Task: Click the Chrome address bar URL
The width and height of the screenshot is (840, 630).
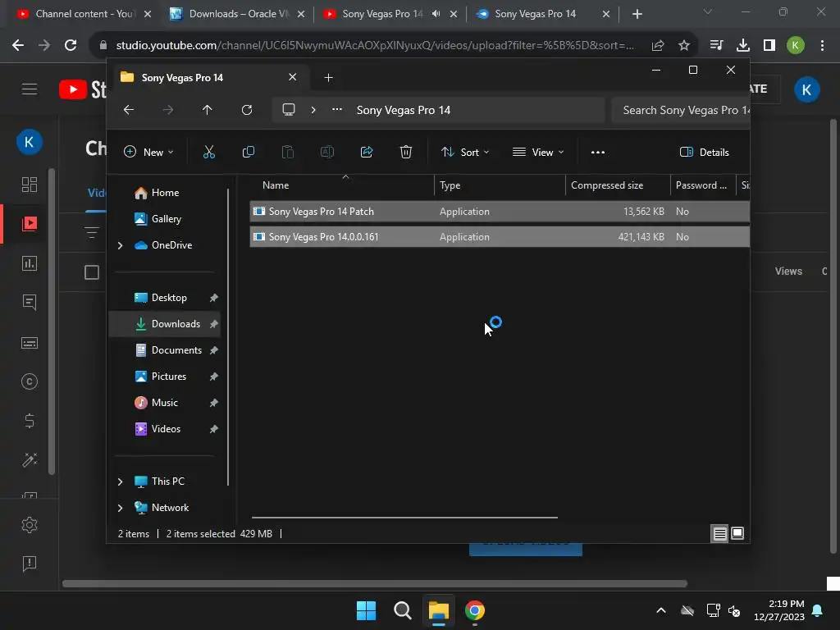Action: pos(375,46)
